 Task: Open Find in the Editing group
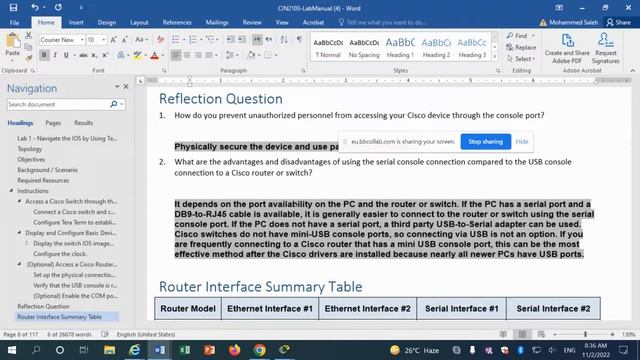[517, 36]
